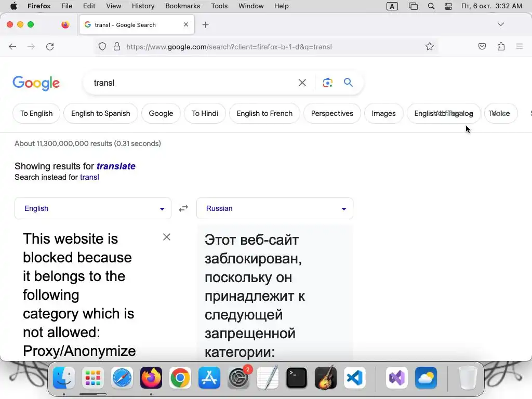Open System Settings from the Dock

[238, 378]
